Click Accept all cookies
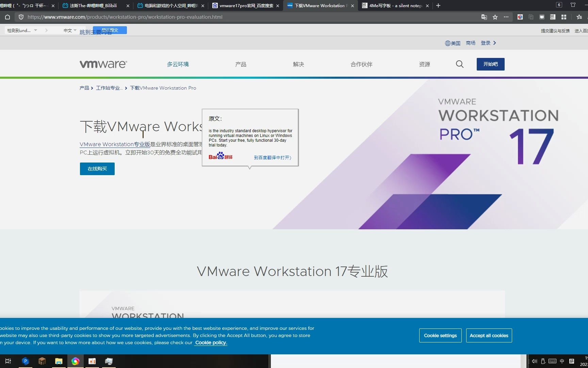This screenshot has width=588, height=368. coord(489,336)
